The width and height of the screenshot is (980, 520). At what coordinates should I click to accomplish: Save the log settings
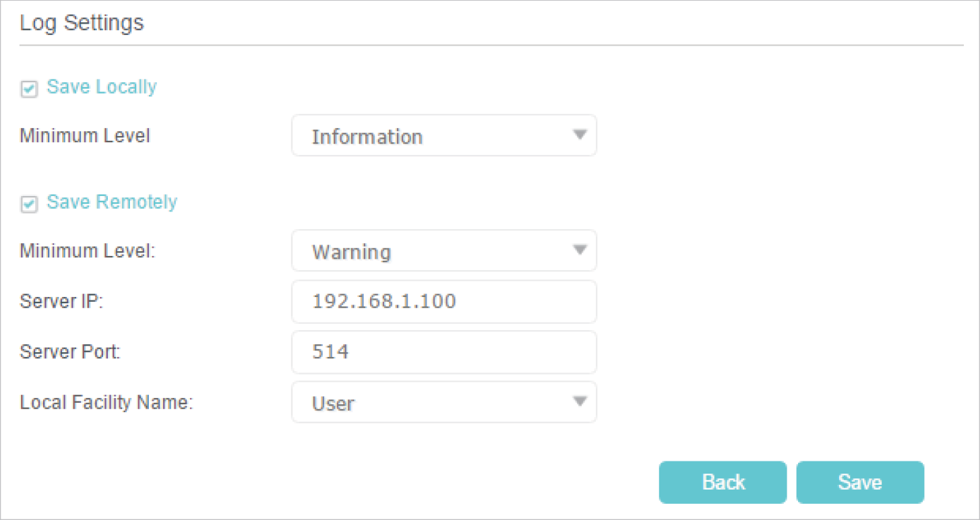click(859, 482)
